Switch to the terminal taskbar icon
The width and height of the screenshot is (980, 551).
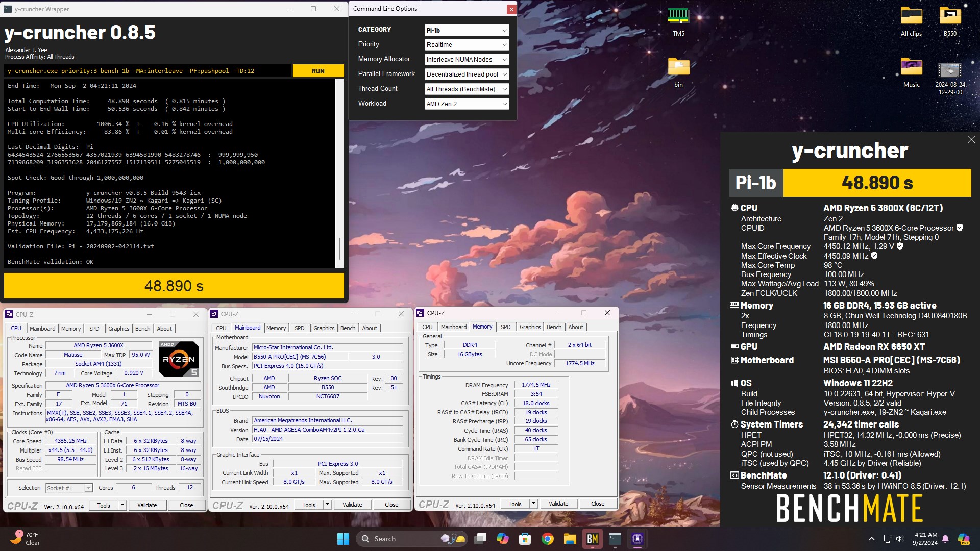click(615, 539)
